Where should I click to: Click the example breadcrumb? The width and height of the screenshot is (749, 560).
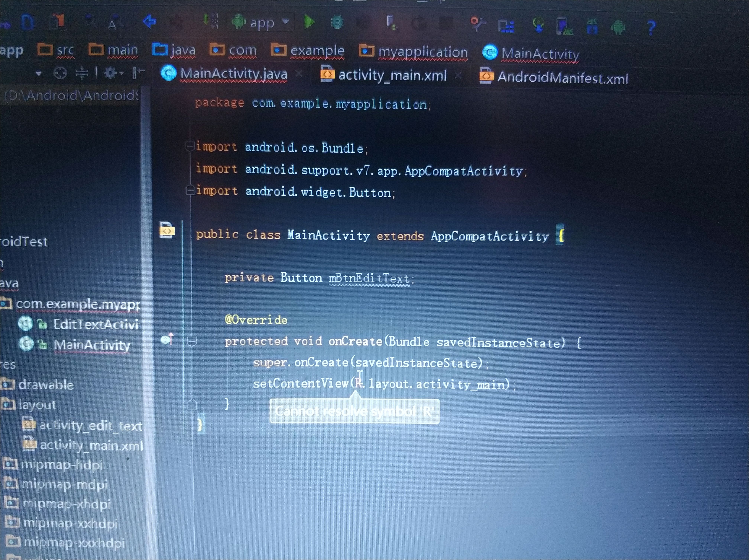(x=307, y=51)
